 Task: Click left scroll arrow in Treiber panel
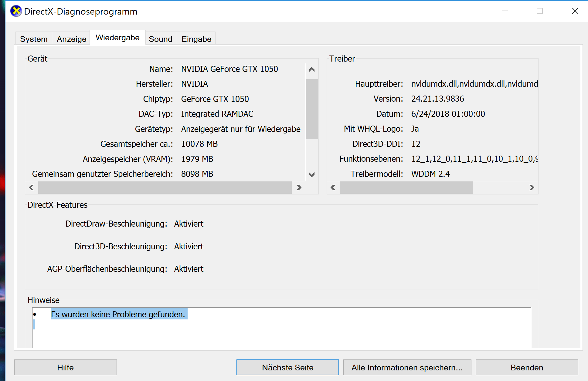(x=333, y=187)
